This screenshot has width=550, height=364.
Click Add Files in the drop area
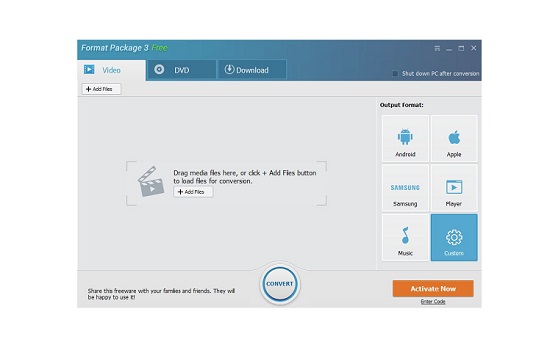193,192
